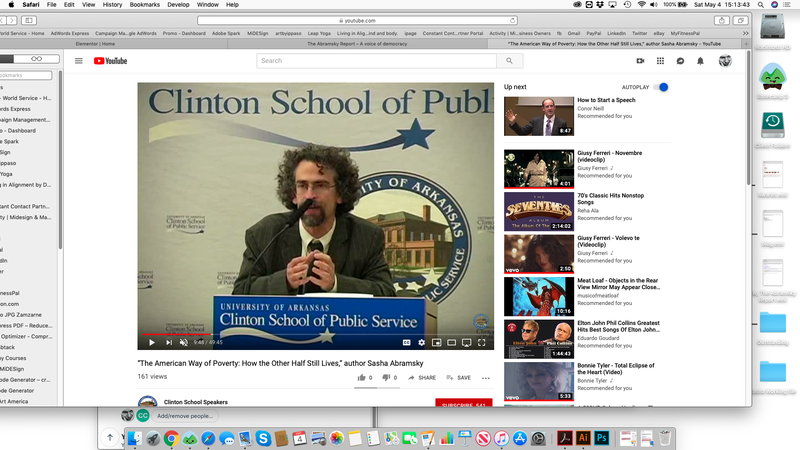Click the video progress bar

[315, 334]
